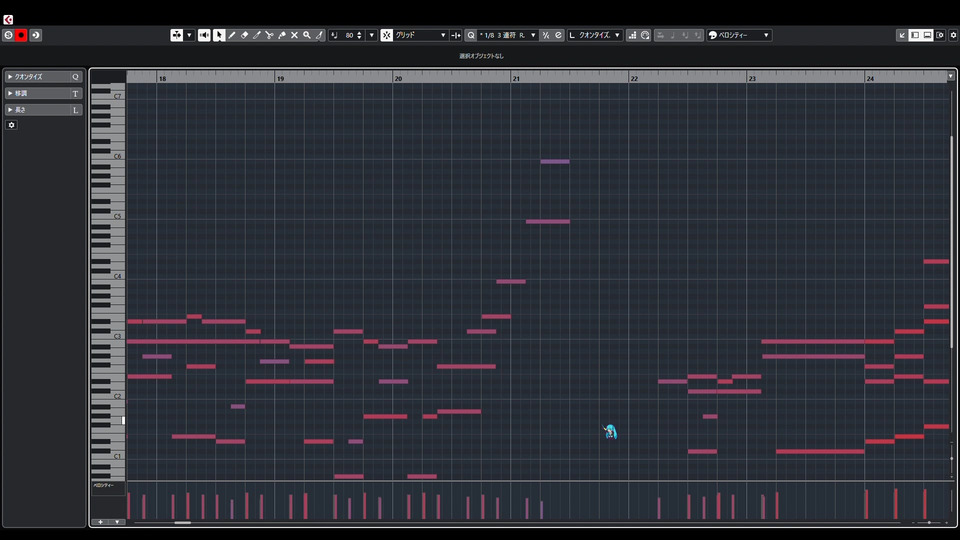Click the Cubase logo icon
The image size is (960, 540).
tap(8, 20)
